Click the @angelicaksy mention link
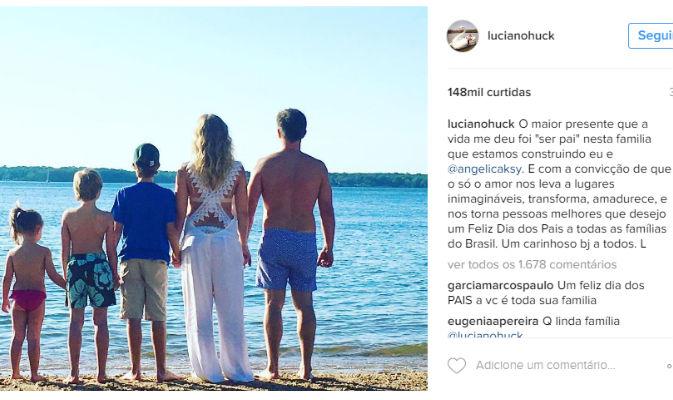This screenshot has width=673, height=400. click(x=485, y=169)
